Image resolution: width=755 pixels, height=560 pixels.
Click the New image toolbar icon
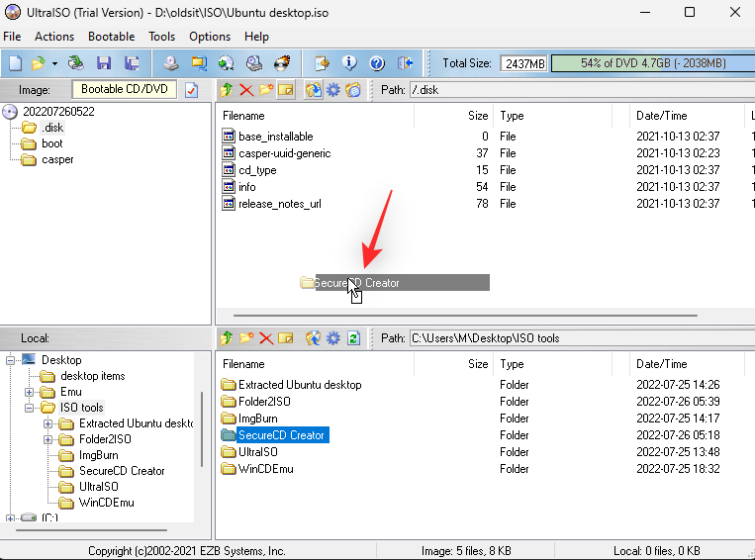tap(15, 63)
